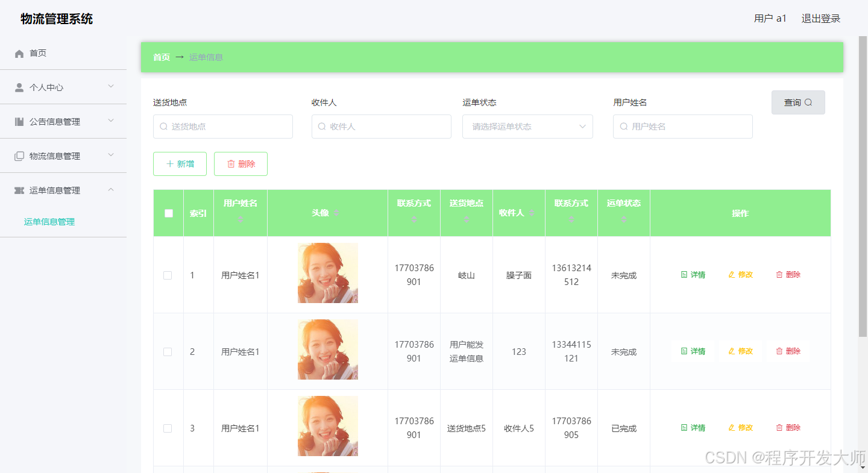Open 物流信息管理 sidebar menu
Screen dimensions: 868x473
(63, 156)
